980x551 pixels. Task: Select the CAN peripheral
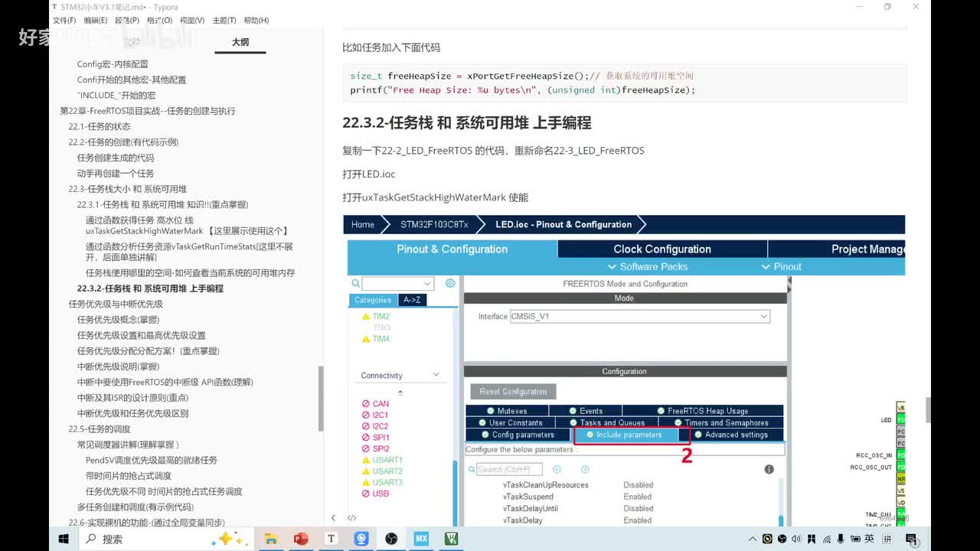(381, 403)
